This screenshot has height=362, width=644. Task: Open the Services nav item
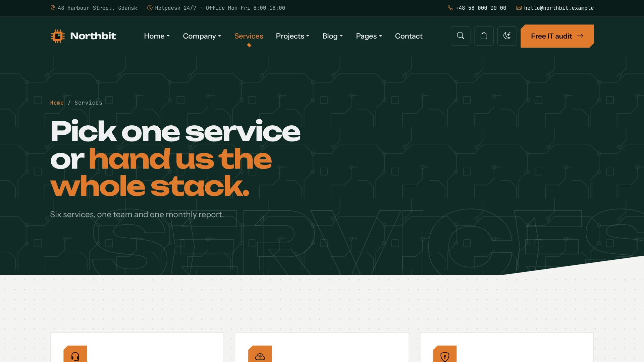tap(249, 36)
